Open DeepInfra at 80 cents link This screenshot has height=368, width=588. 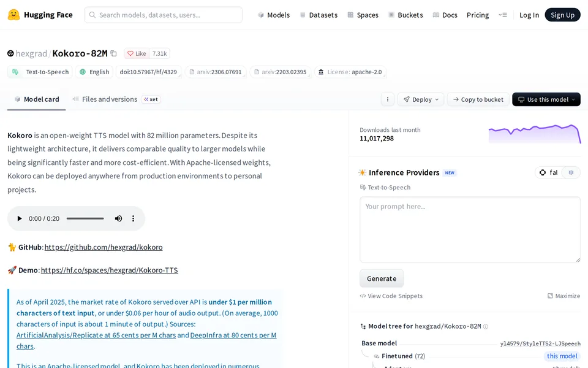[233, 335]
